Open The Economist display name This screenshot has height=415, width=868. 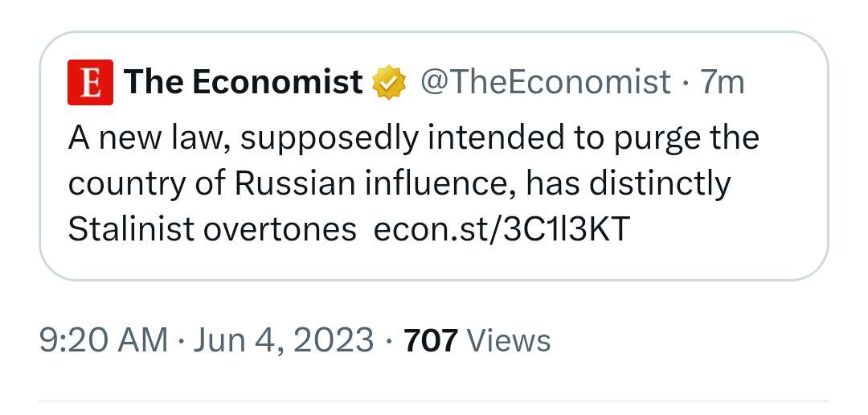(244, 82)
